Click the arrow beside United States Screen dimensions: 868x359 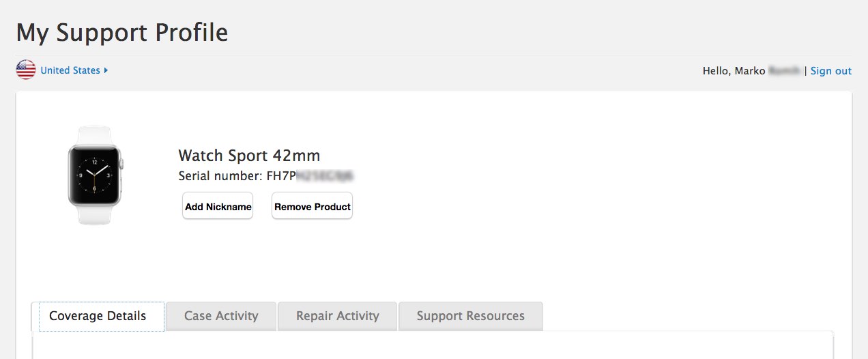coord(106,70)
